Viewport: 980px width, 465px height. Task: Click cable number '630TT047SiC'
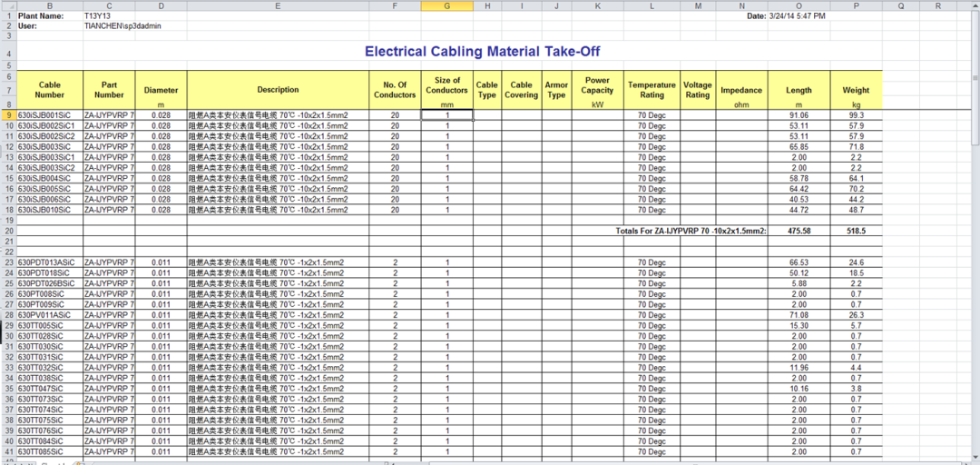(41, 388)
